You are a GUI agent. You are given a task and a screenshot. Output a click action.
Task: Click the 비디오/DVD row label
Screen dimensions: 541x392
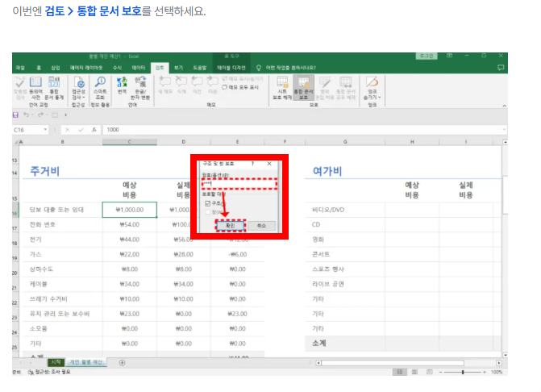328,210
